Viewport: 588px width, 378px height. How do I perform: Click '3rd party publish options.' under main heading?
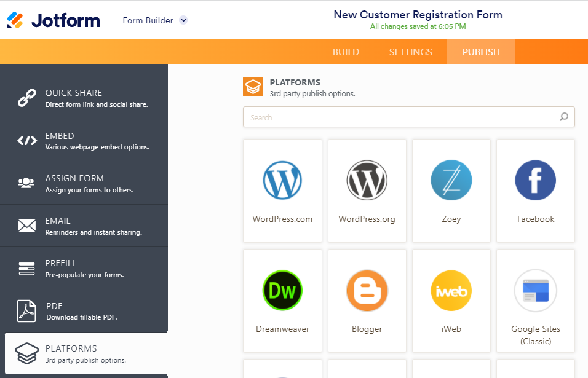click(x=312, y=94)
